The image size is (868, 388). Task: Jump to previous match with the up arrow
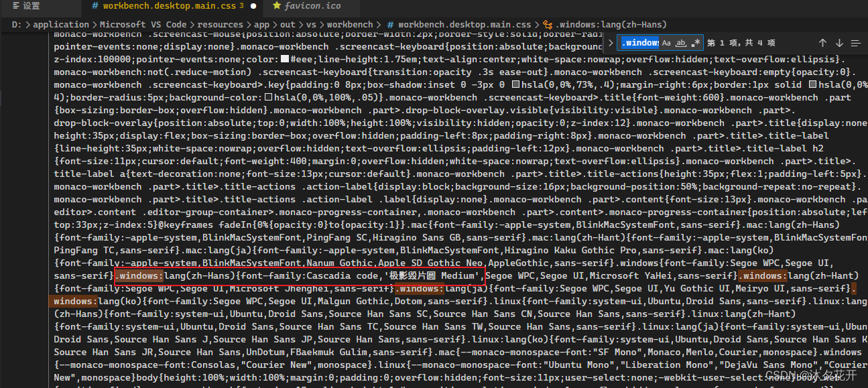[x=822, y=42]
